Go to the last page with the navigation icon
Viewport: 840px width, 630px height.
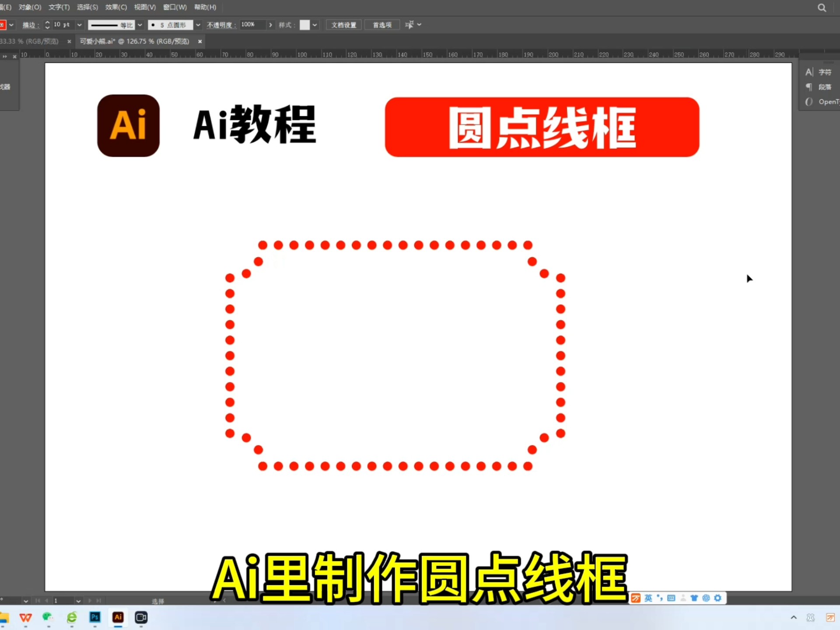point(99,600)
